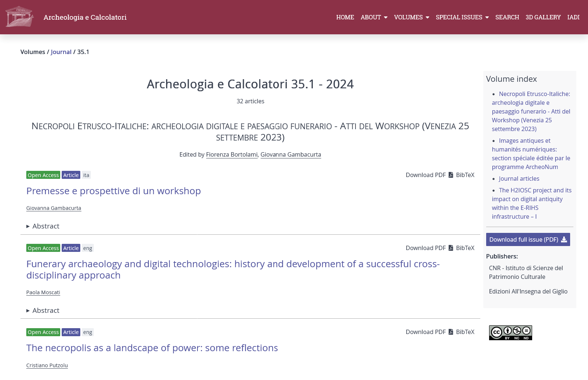Open the Special Issues dropdown menu
588x380 pixels.
tap(462, 17)
